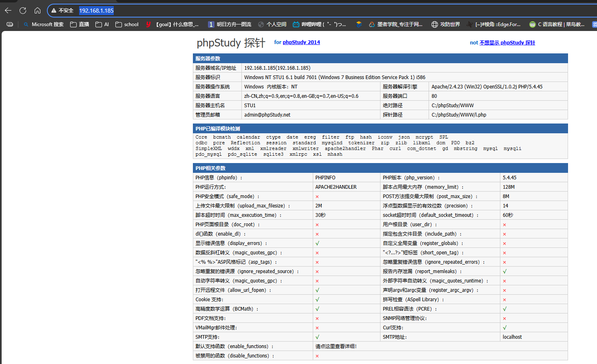The height and width of the screenshot is (364, 597).
Task: Click the reading view icon left of bookmarks
Action: [9, 24]
